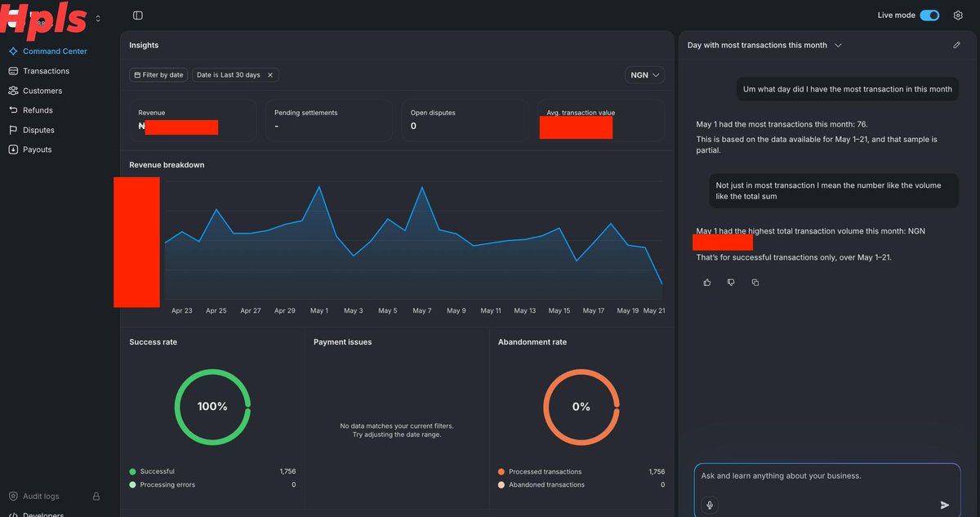The width and height of the screenshot is (980, 517).
Task: Click the Audit logs lock icon
Action: (96, 497)
